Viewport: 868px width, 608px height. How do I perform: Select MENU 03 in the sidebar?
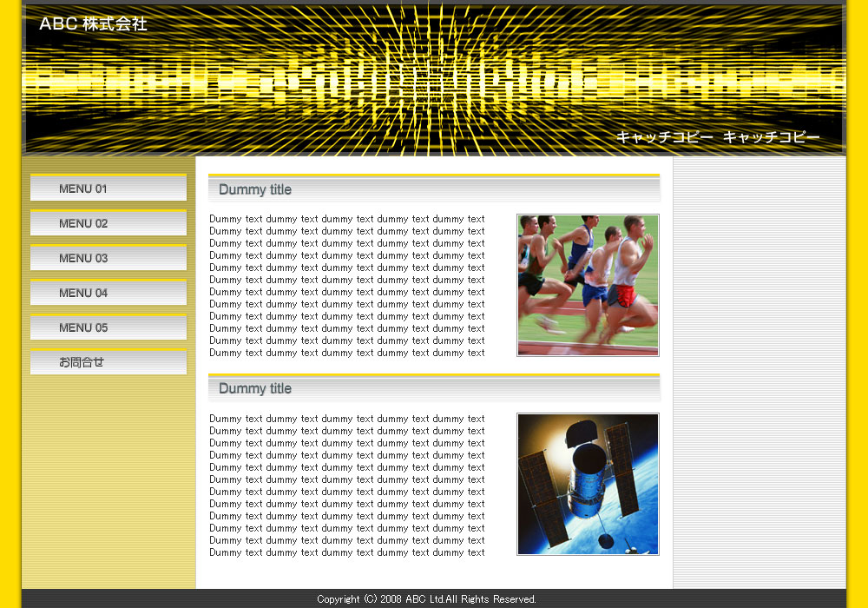coord(108,257)
